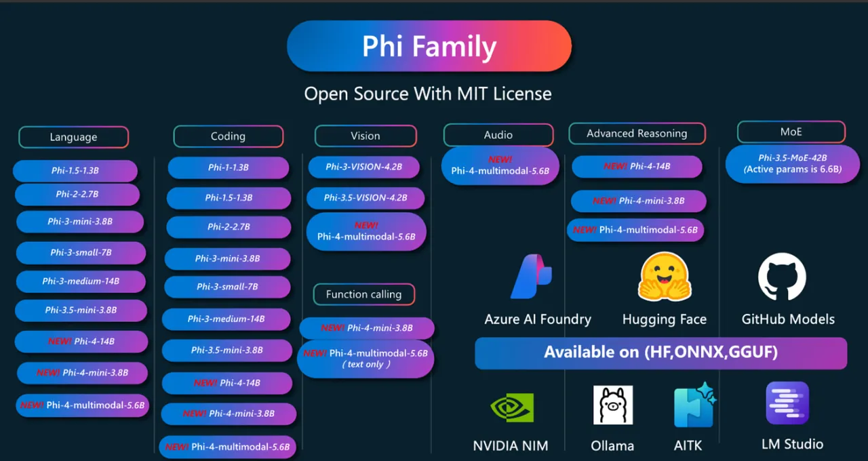This screenshot has width=868, height=461.
Task: Click Phi-2-2.7B in the Language column
Action: tap(77, 195)
